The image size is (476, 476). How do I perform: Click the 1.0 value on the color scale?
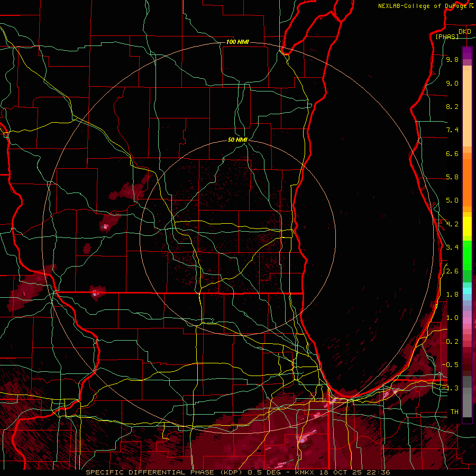(x=452, y=318)
